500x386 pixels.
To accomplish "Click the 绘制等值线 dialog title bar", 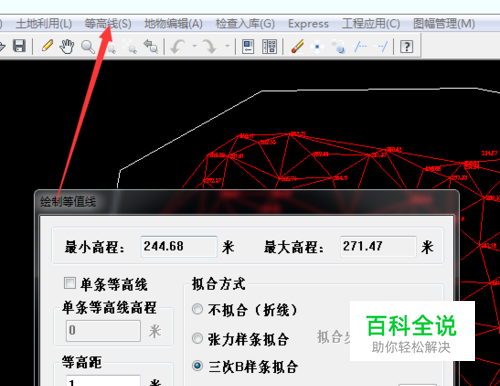I will (x=247, y=202).
